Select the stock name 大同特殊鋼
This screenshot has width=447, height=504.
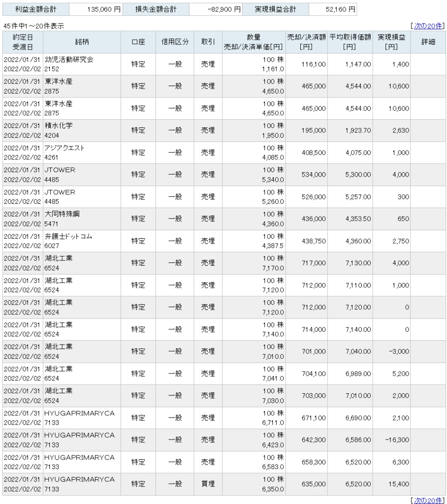click(x=62, y=214)
